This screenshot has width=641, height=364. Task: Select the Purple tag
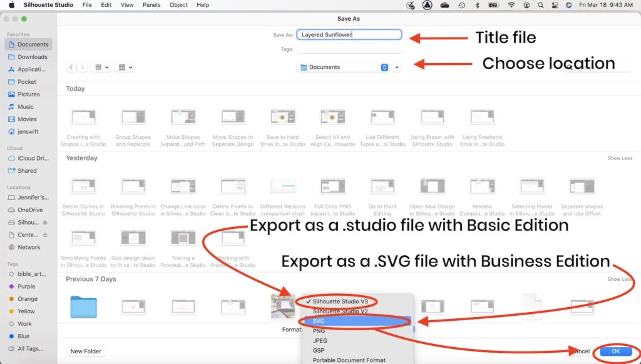point(28,286)
